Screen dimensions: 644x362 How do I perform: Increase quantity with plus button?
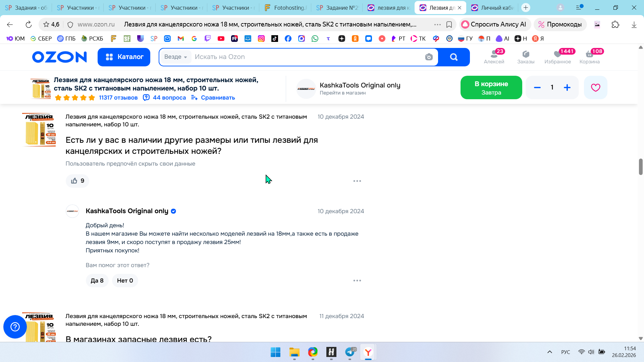[x=567, y=87]
